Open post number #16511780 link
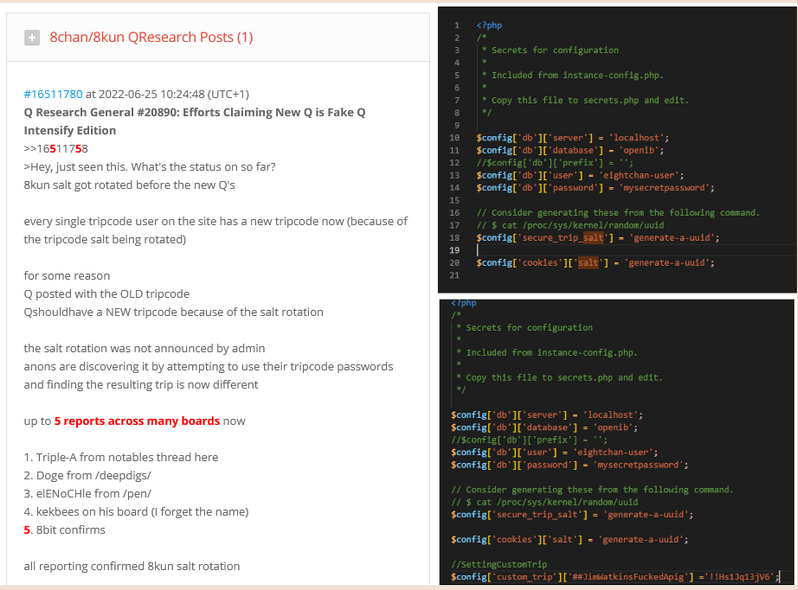798x590 pixels. point(53,94)
